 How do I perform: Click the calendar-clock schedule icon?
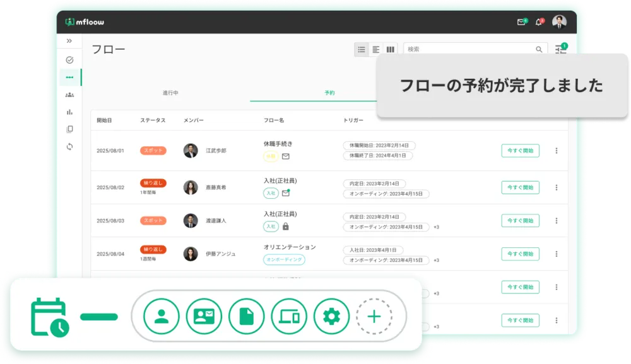point(50,317)
